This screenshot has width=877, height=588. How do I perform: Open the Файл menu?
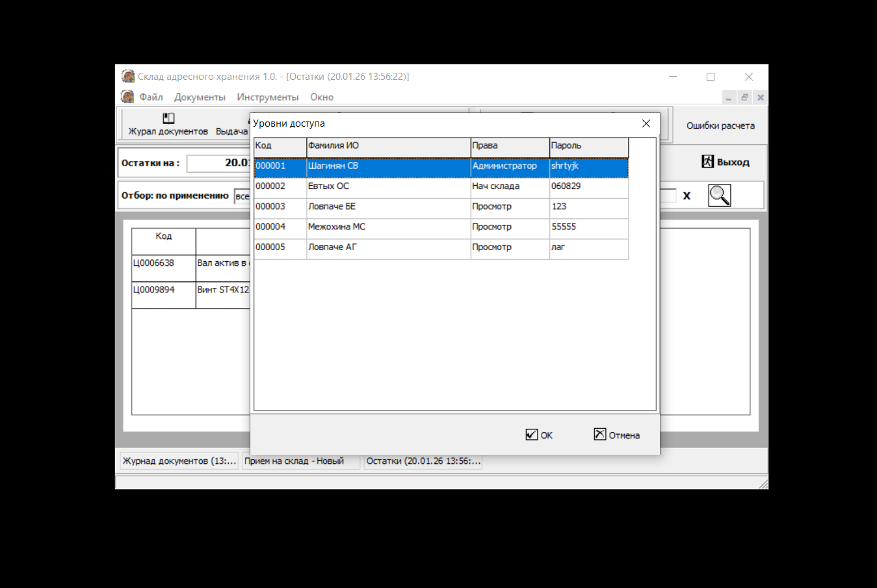pos(151,97)
